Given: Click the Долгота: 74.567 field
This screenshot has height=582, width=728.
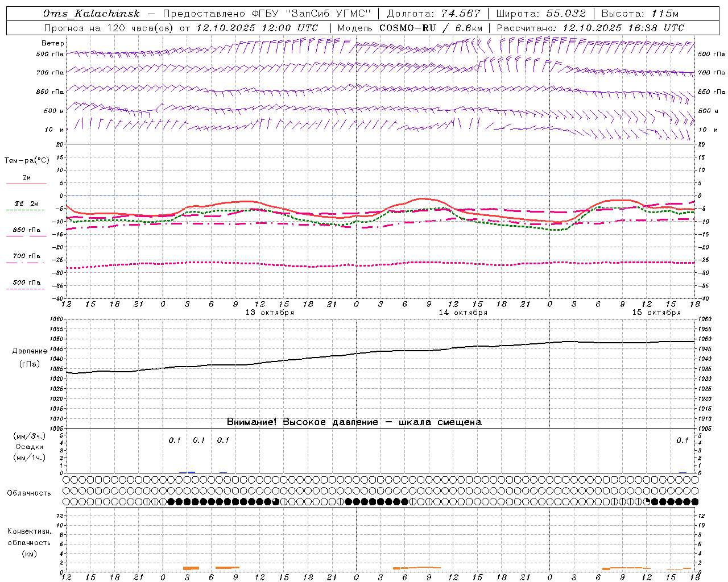Looking at the screenshot, I should pyautogui.click(x=433, y=14).
